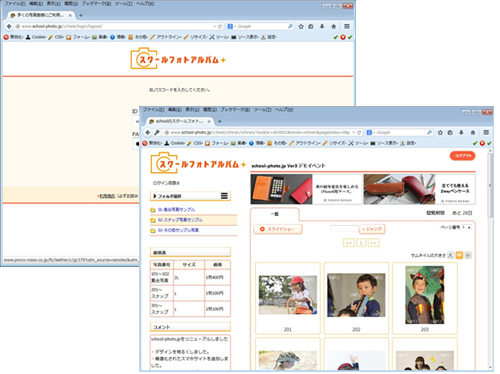
Task: Click the Google search magnifier in front browser
Action: (x=430, y=133)
